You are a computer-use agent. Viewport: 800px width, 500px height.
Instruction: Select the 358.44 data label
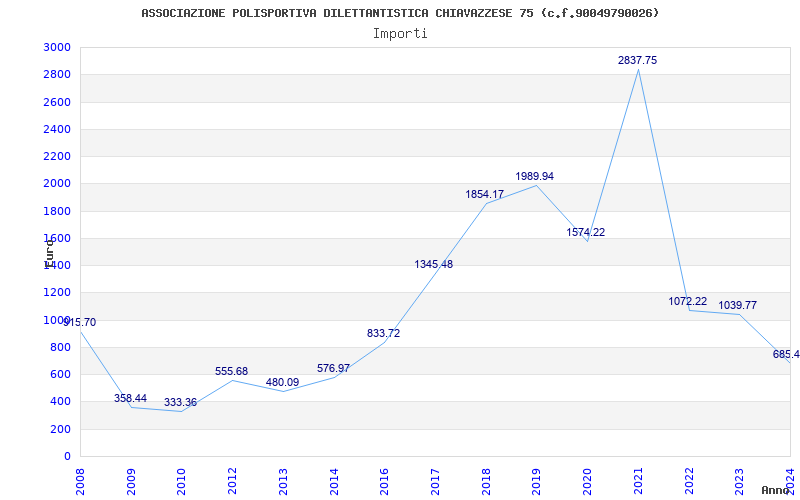[130, 398]
